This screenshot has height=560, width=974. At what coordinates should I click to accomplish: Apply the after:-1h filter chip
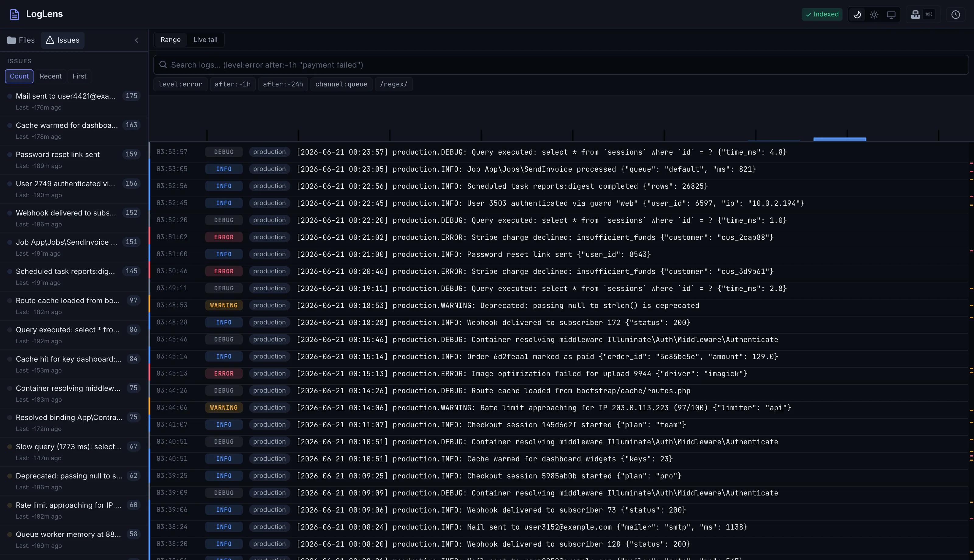[x=233, y=84]
